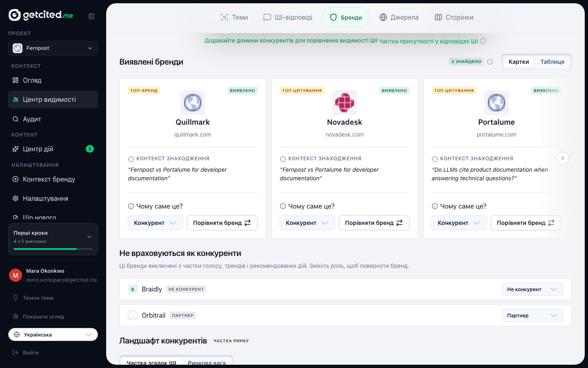Switch to the Сторінки tab
This screenshot has height=368, width=588.
(454, 17)
